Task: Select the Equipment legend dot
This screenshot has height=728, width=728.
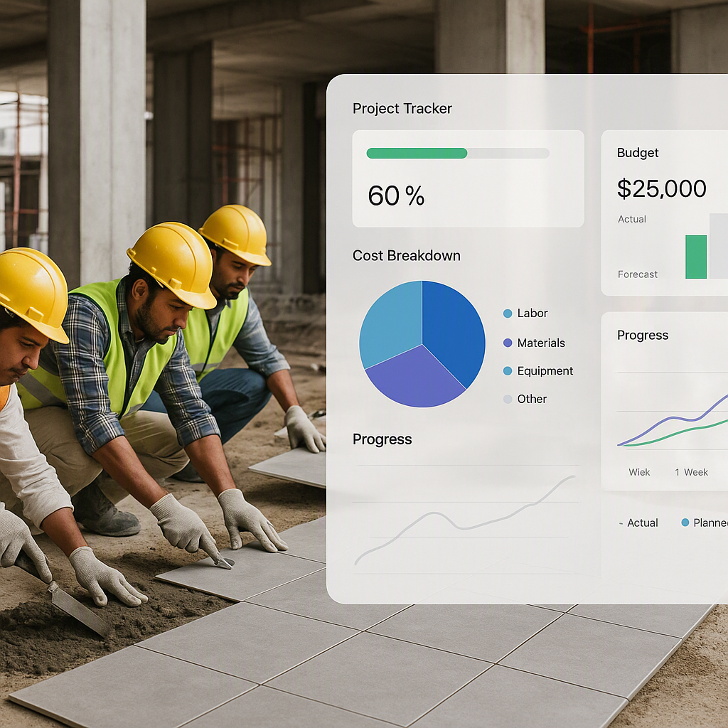Action: (x=508, y=371)
